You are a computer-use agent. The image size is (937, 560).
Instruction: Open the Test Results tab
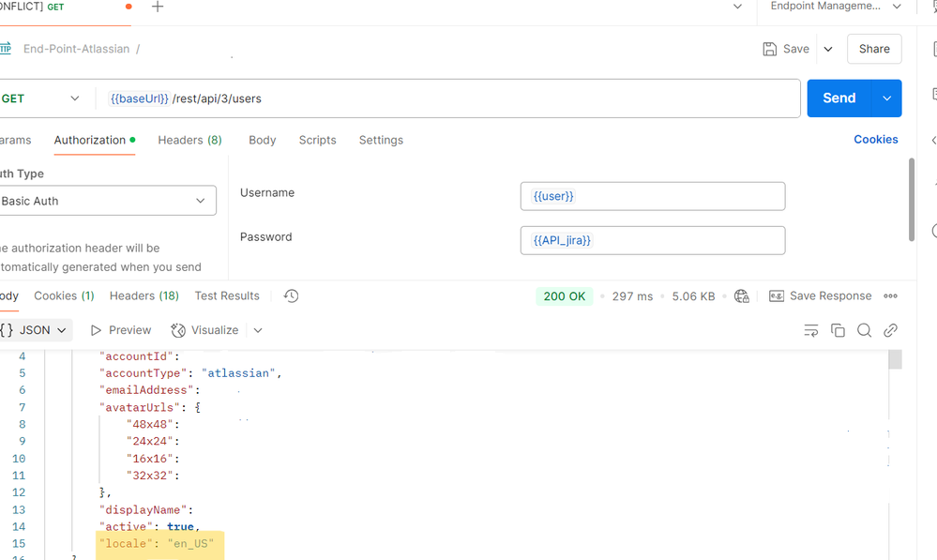[227, 295]
